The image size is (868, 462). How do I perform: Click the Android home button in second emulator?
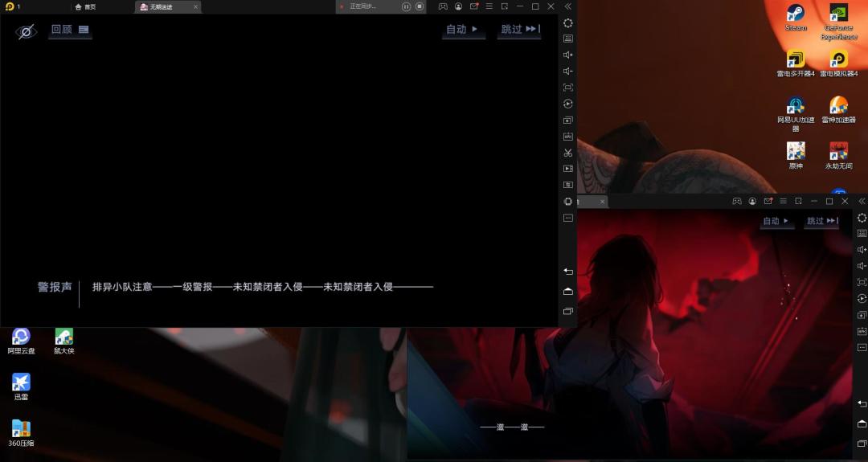pyautogui.click(x=862, y=423)
